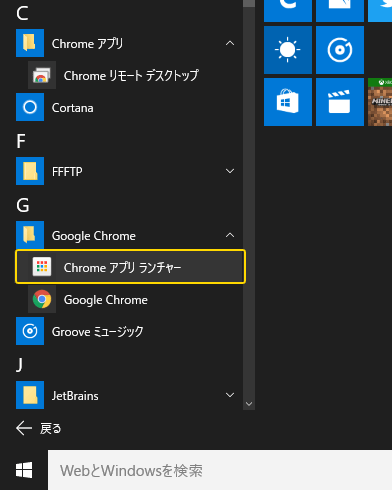Open Groove ミュージック list icon
Image resolution: width=392 pixels, height=490 pixels.
pos(30,331)
